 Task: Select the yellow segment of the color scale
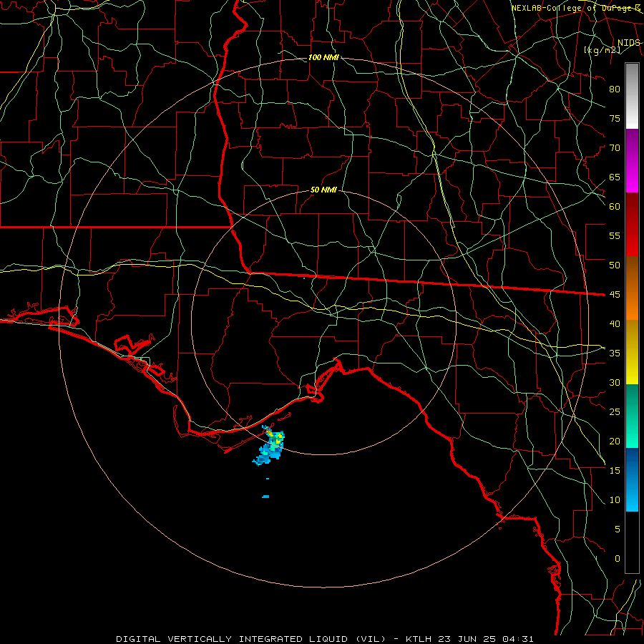click(632, 352)
